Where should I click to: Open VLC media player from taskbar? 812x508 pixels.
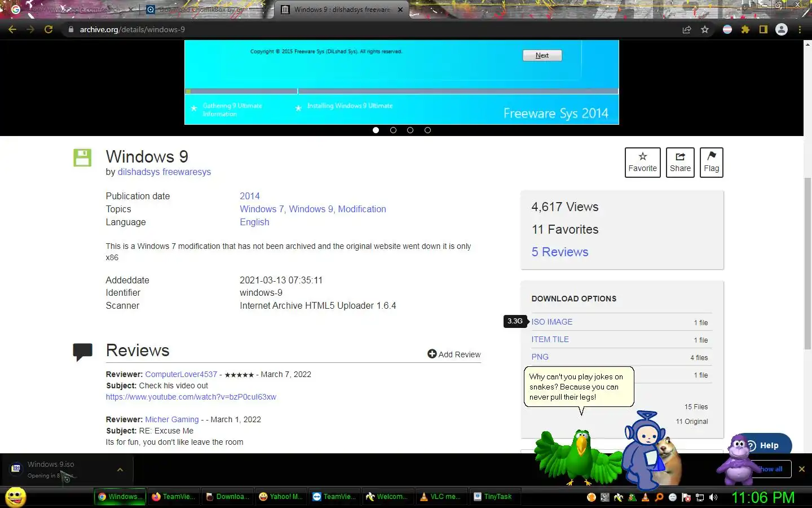tap(442, 497)
